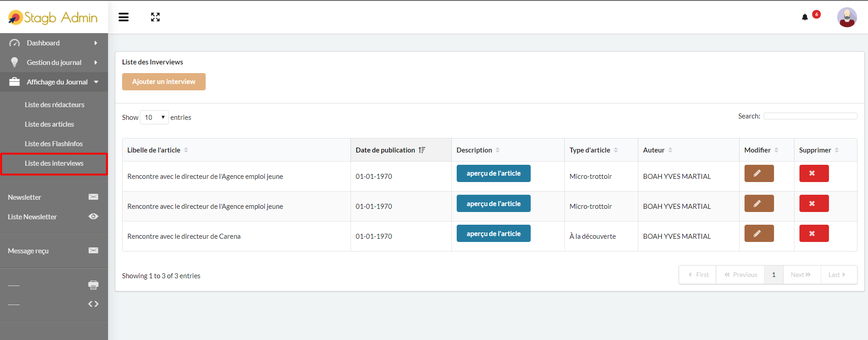868x340 pixels.
Task: Click the Stagb Admin logo
Action: [x=53, y=17]
